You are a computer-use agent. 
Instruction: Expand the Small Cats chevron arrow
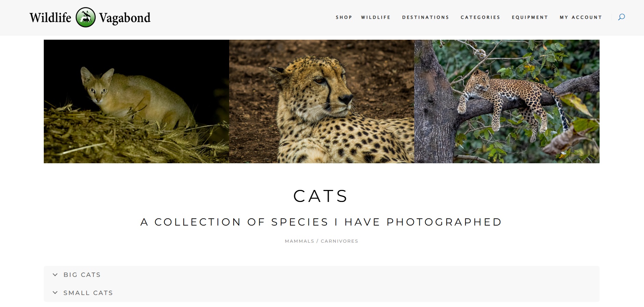coord(55,293)
